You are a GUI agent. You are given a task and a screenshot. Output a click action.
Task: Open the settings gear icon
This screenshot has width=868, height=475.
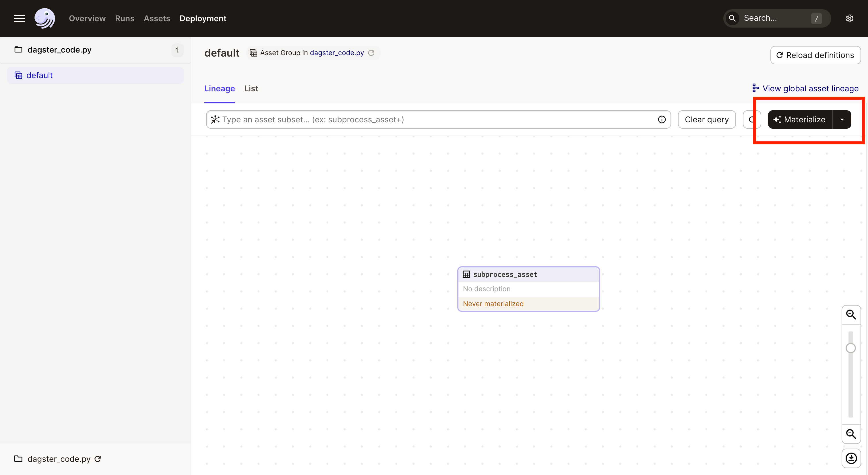(849, 18)
